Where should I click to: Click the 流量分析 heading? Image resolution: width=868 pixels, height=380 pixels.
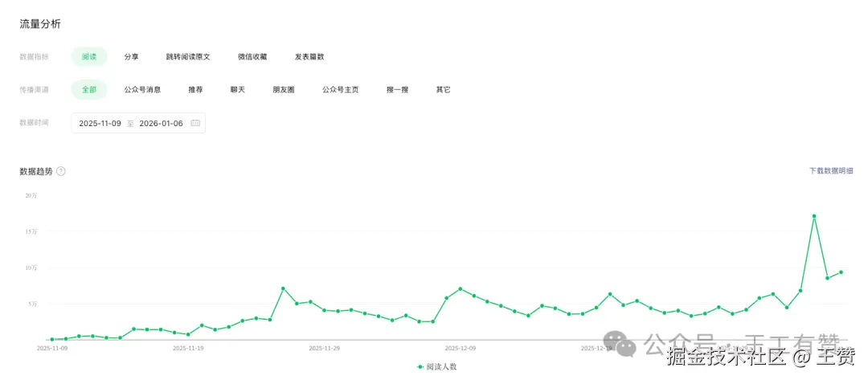(40, 24)
